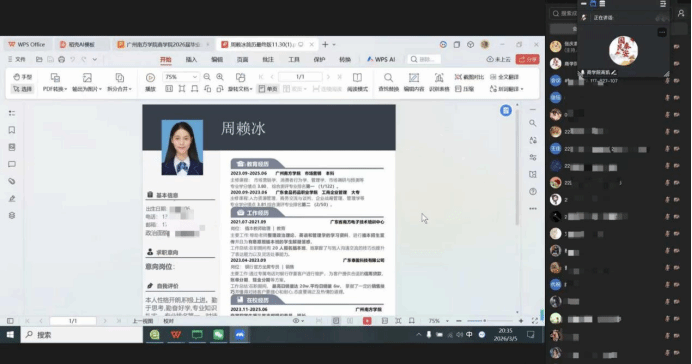Viewport: 692px width, 364px height.
Task: Open the 75% zoom combo box in ribbon
Action: tap(181, 77)
